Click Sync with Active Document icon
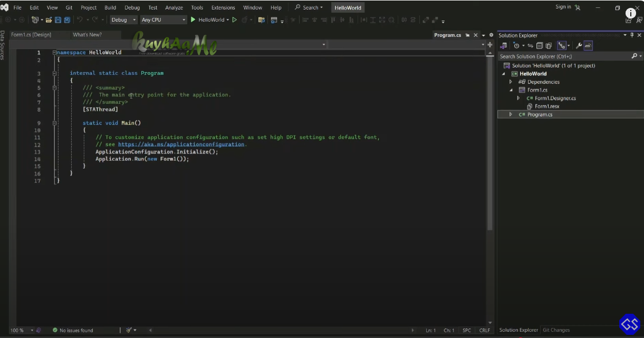This screenshot has width=644, height=338. click(531, 46)
